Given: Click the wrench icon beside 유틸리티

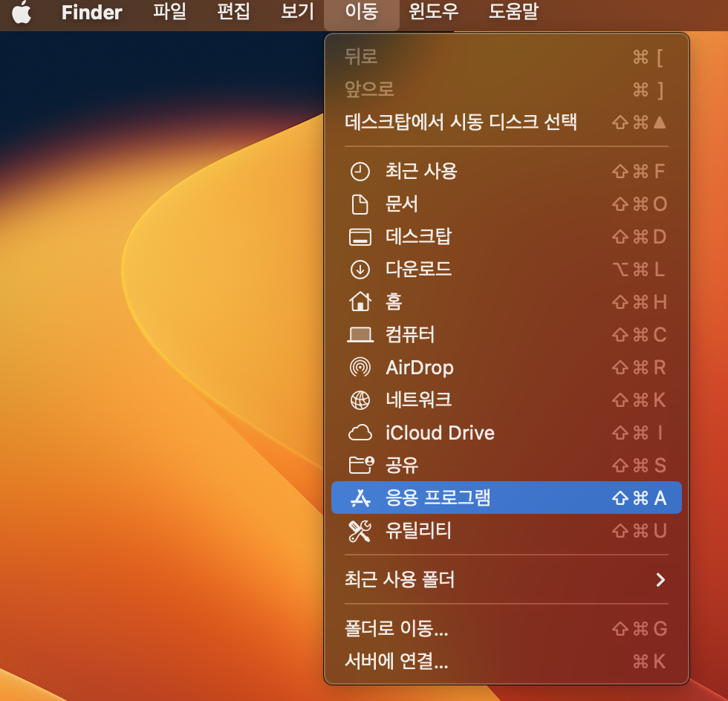Looking at the screenshot, I should [361, 531].
